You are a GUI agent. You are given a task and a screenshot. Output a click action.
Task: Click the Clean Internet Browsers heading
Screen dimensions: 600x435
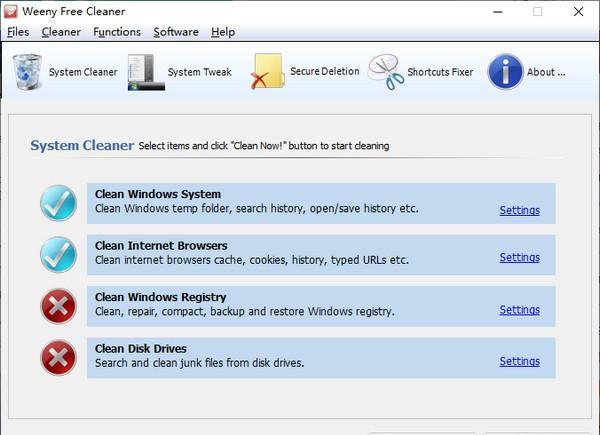[x=161, y=246]
